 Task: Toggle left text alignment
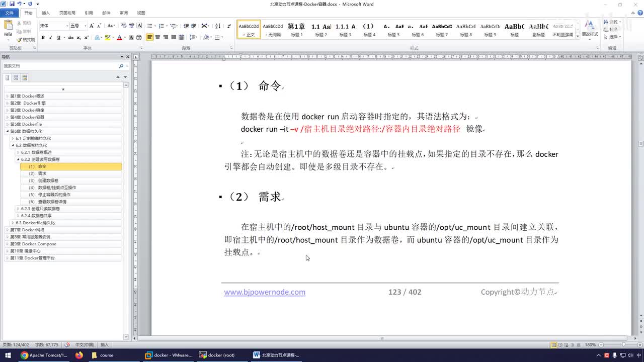click(x=150, y=37)
